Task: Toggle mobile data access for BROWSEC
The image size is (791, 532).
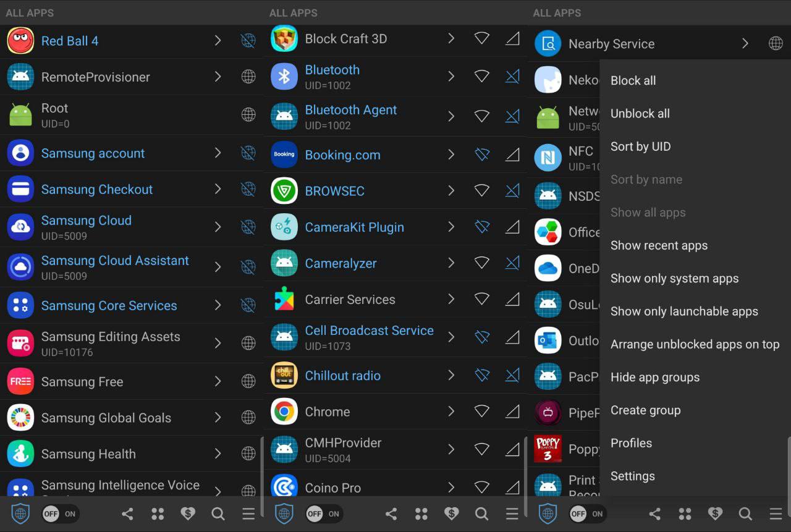Action: click(x=512, y=191)
